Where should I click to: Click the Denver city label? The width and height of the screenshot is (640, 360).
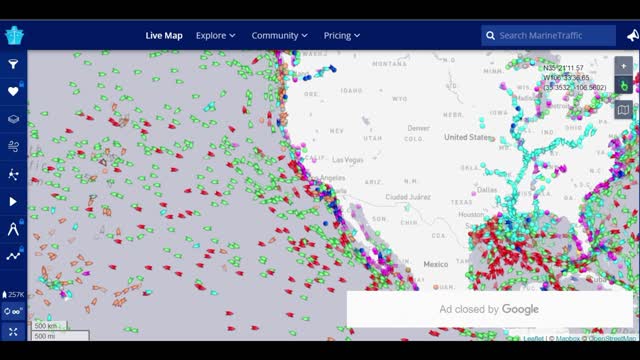(x=418, y=128)
